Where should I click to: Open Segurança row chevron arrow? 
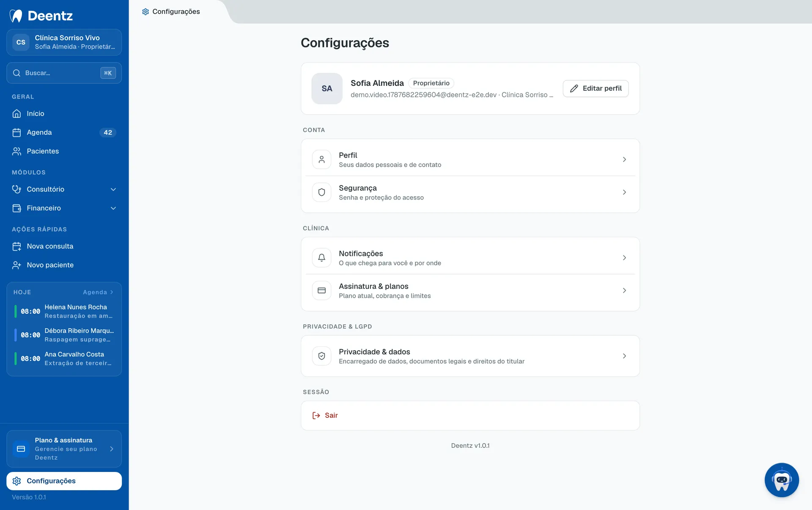[624, 192]
